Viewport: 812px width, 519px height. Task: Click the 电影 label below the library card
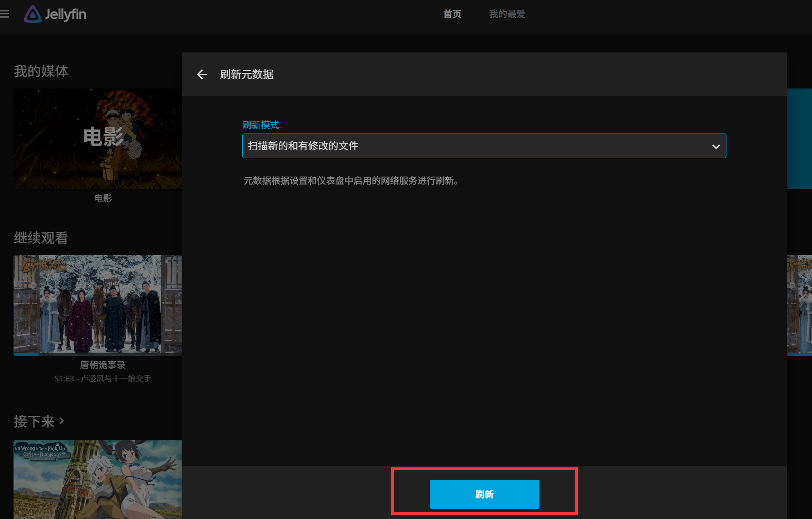click(x=103, y=198)
